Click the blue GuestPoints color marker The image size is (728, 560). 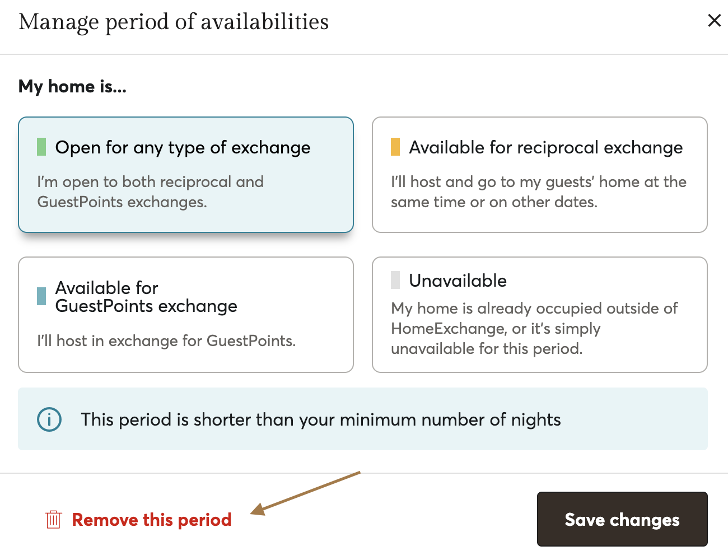click(41, 296)
